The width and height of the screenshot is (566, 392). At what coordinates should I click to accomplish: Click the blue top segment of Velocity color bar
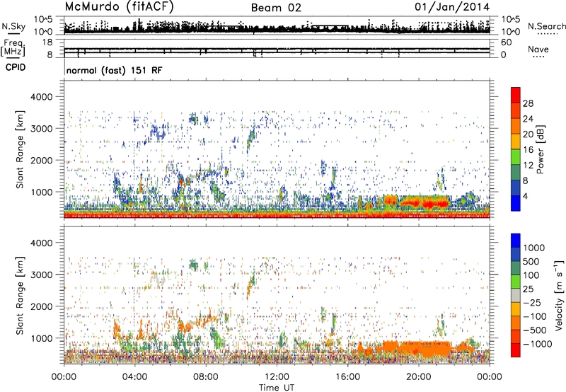point(516,241)
